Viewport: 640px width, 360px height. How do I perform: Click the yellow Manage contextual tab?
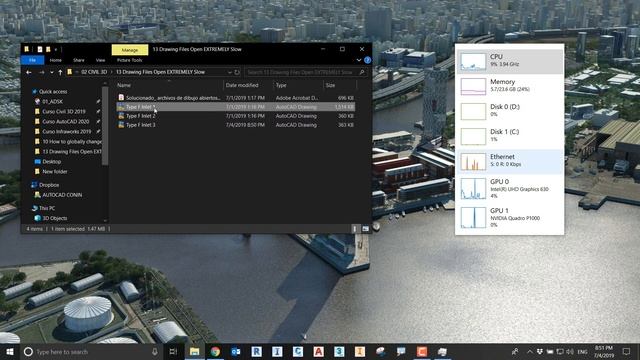(130, 50)
